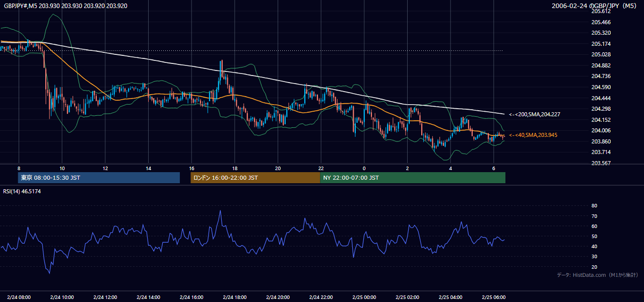Click price axis value 203.567

(x=601, y=163)
